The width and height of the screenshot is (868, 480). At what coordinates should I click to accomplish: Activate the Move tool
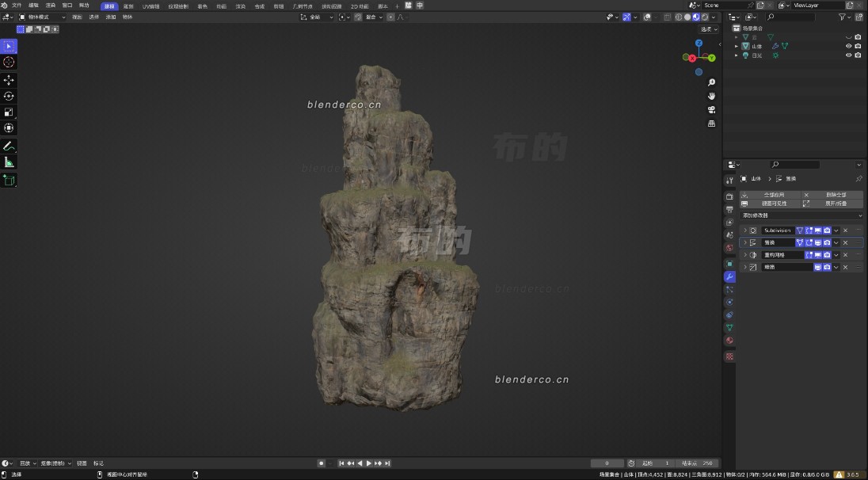click(x=8, y=80)
